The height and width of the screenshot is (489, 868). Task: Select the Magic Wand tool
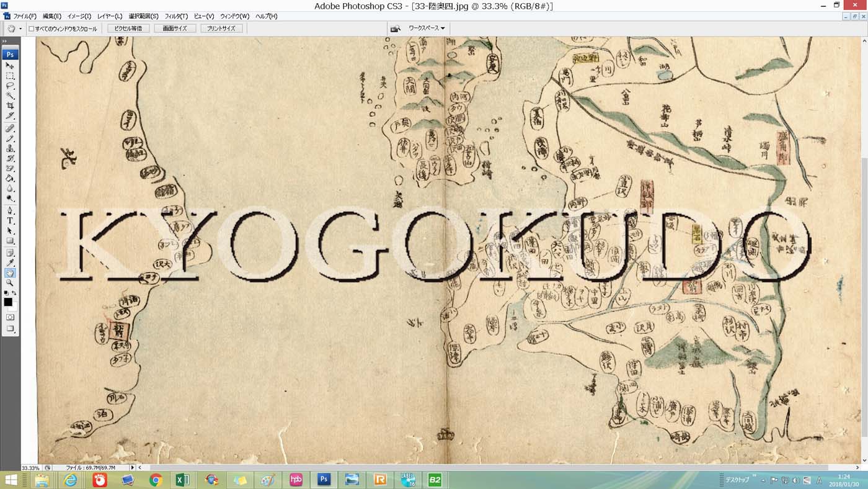10,96
